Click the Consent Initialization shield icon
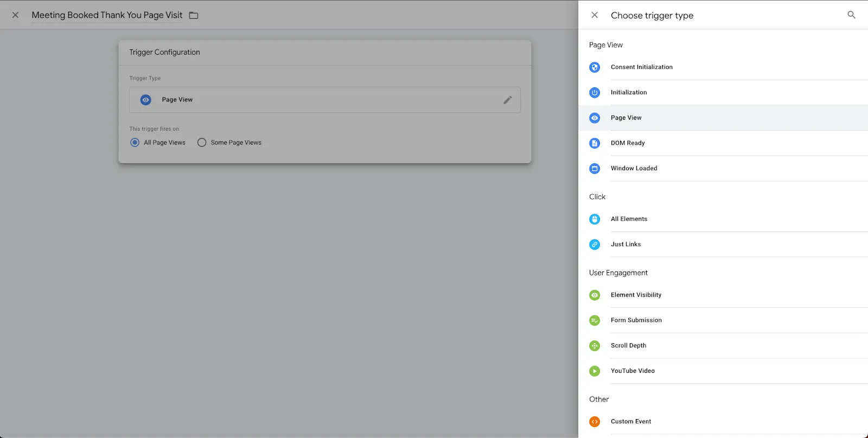 coord(595,67)
